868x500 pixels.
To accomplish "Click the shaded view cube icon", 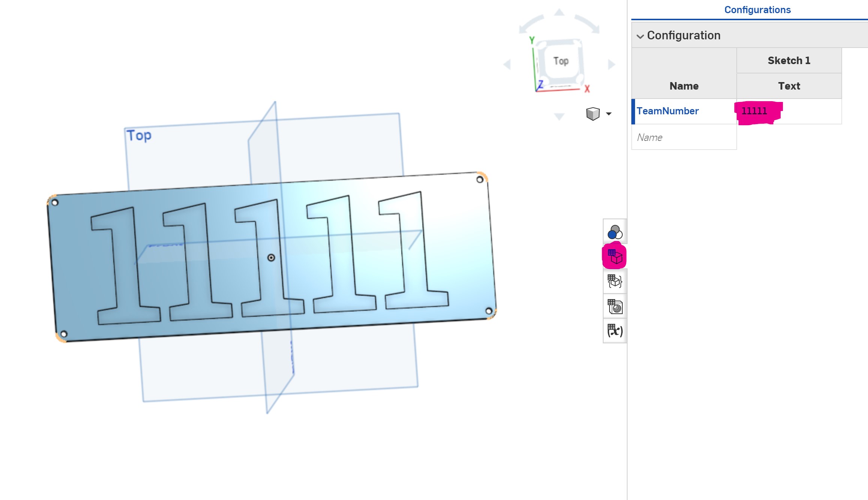I will click(593, 114).
